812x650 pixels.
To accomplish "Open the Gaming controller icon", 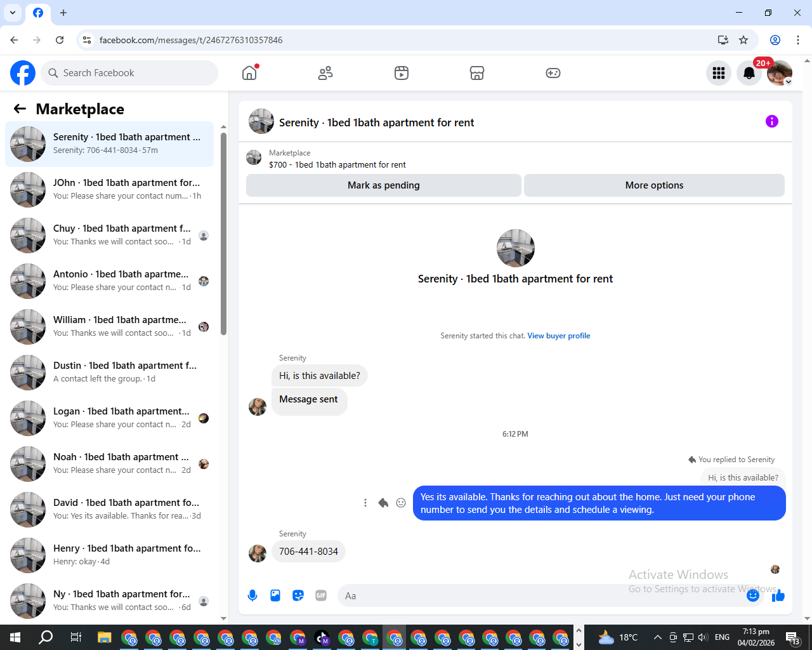I will click(553, 73).
